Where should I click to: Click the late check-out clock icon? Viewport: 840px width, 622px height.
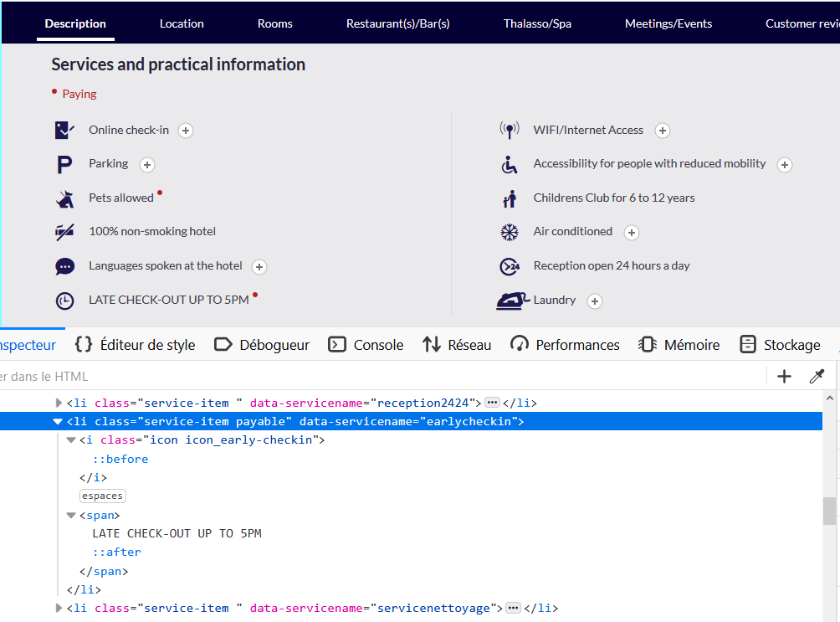coord(64,301)
